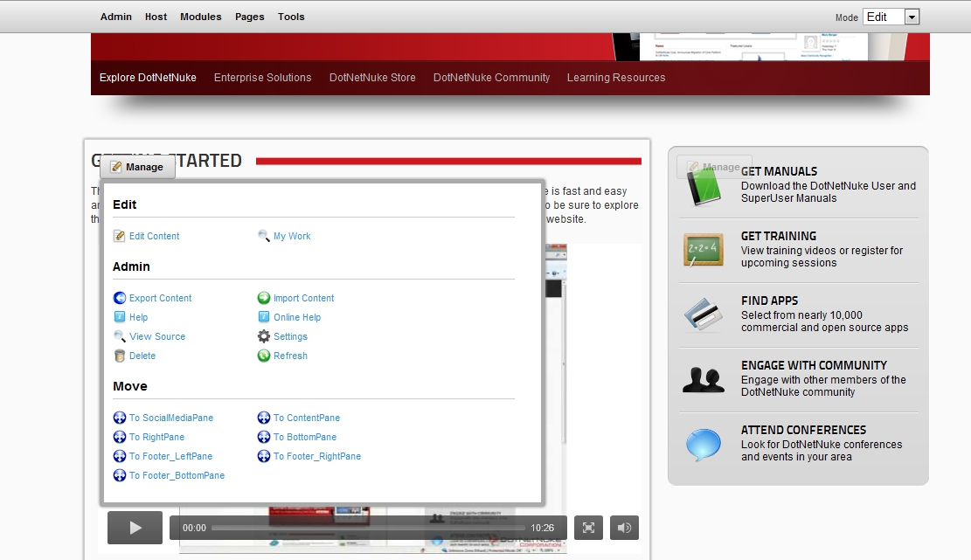Image resolution: width=971 pixels, height=560 pixels.
Task: Click the ATTEND CONFERENCES heading
Action: coord(803,430)
